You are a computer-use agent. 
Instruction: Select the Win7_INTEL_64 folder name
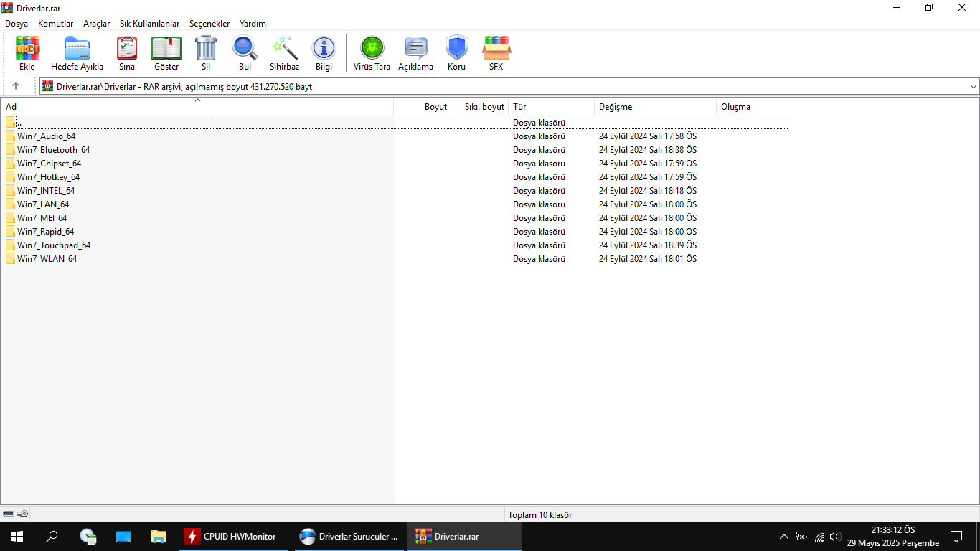(x=46, y=191)
